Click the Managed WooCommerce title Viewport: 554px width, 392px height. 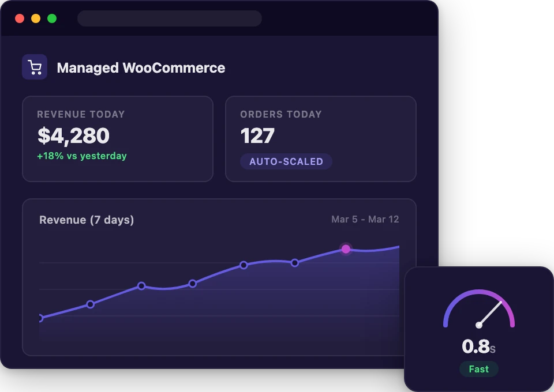[x=141, y=68]
